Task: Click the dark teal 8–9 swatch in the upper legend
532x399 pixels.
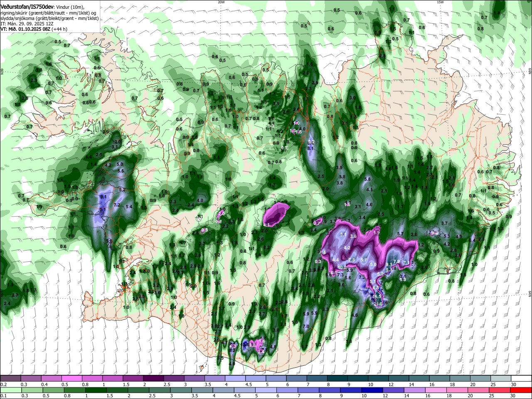Action: click(x=337, y=378)
